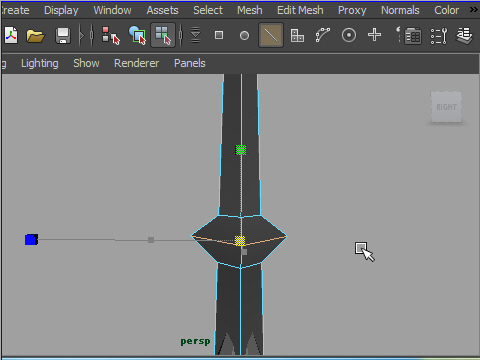Toggle the hulls component mask (curve icon)

click(x=323, y=35)
